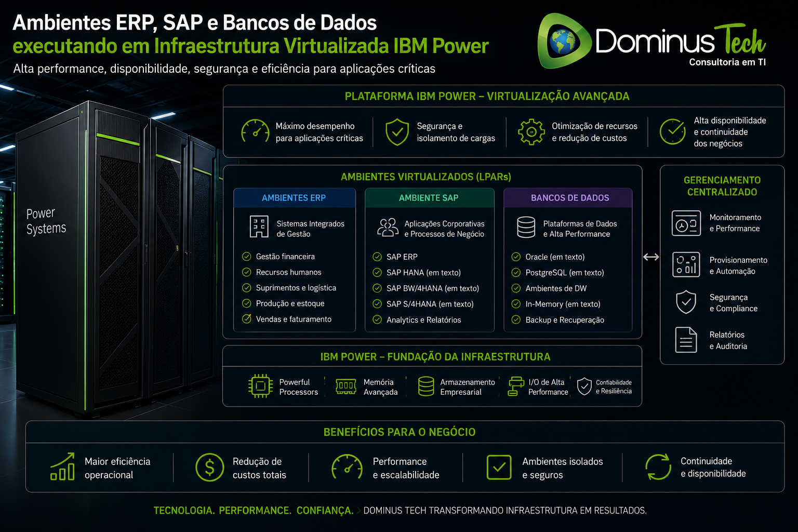Click the check mark beside SAP HANA
The width and height of the screenshot is (798, 532).
click(377, 272)
